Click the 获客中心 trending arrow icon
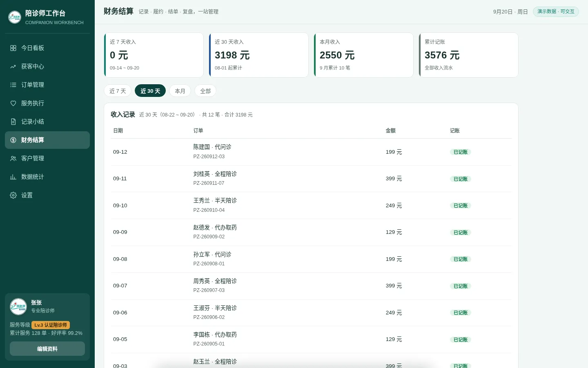588x368 pixels. click(x=13, y=67)
